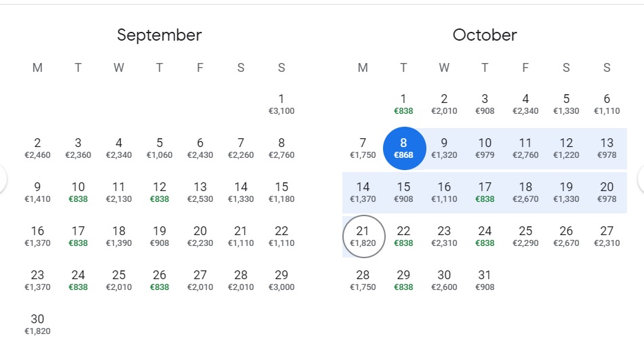The width and height of the screenshot is (644, 351).
Task: Pick September 30 date
Action: (37, 324)
